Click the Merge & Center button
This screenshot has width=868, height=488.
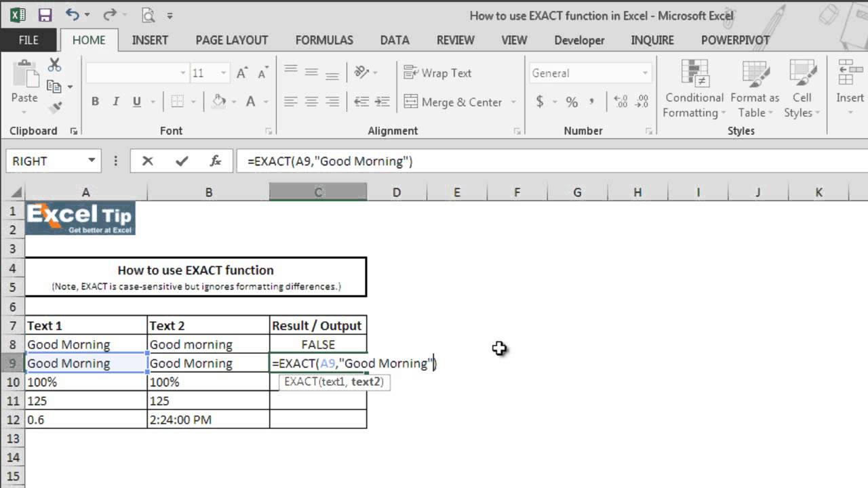453,102
